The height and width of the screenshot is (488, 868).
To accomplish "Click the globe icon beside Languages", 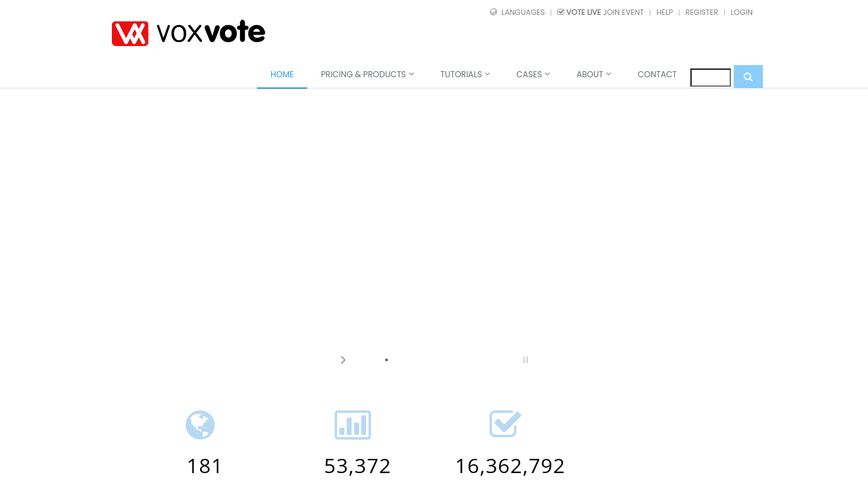I will 494,12.
